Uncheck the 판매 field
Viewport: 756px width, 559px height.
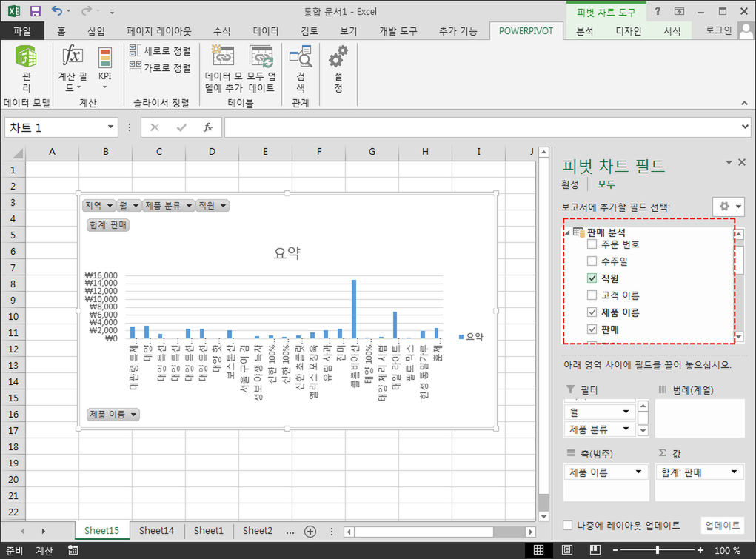pyautogui.click(x=592, y=329)
